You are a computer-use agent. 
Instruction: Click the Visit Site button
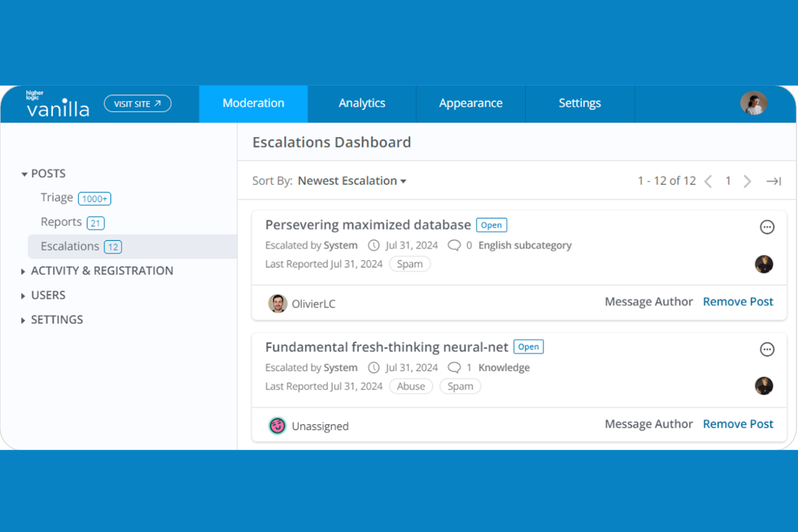[137, 103]
